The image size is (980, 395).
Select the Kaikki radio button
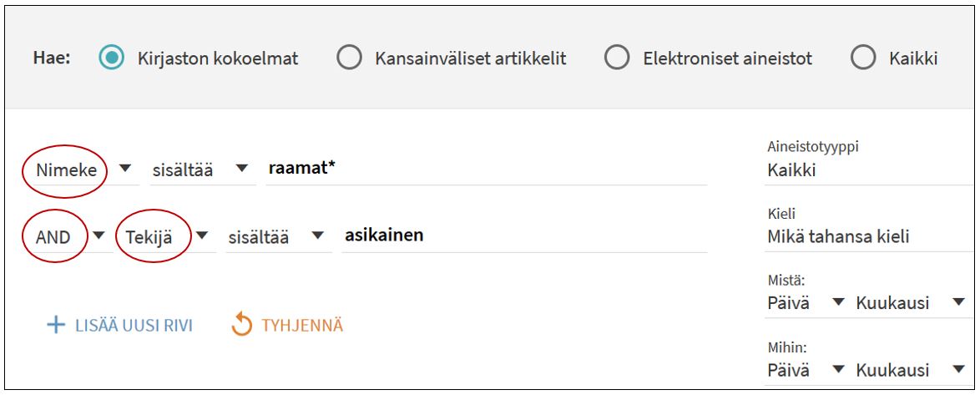[862, 58]
